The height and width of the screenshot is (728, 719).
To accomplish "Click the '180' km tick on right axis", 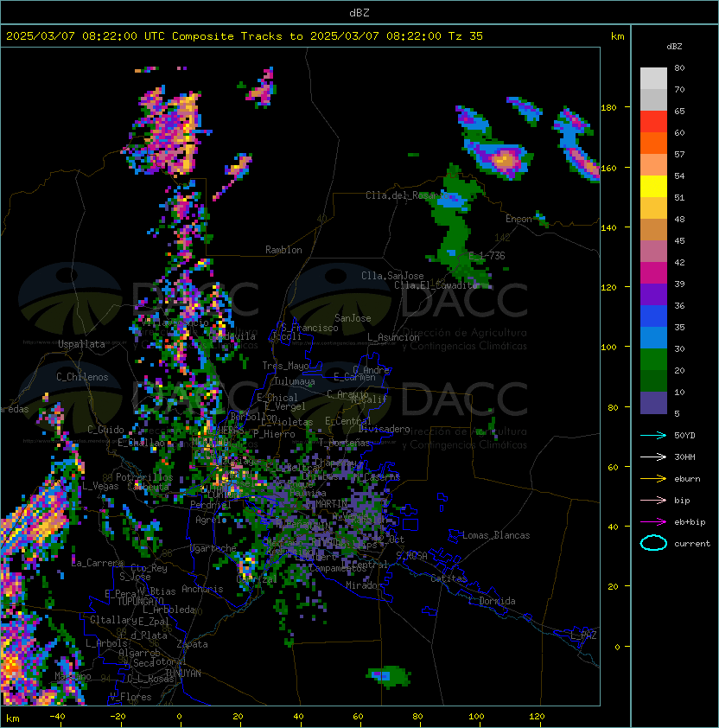I will coord(608,108).
